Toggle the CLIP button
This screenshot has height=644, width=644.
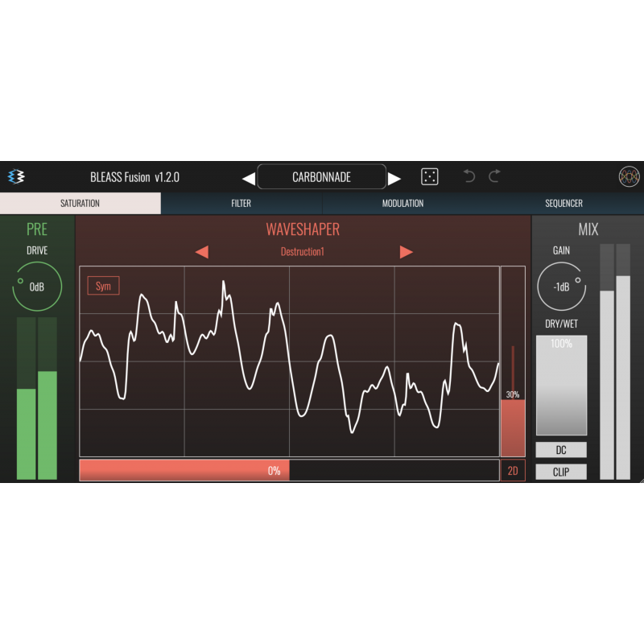561,472
